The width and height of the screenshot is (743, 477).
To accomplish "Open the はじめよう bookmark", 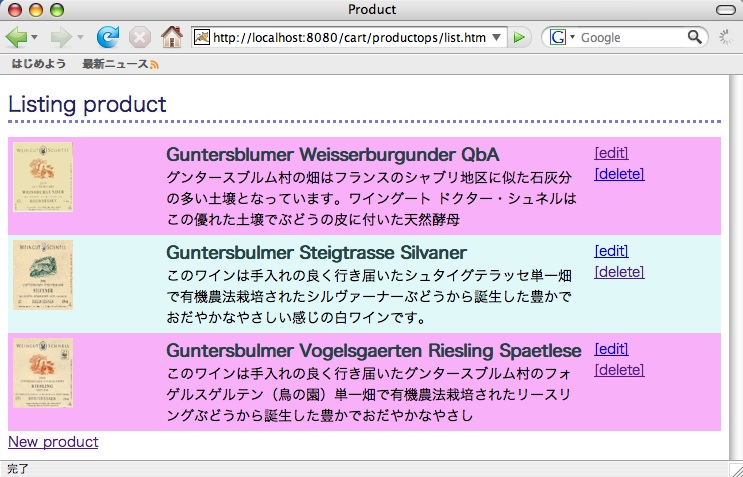I will (x=39, y=64).
